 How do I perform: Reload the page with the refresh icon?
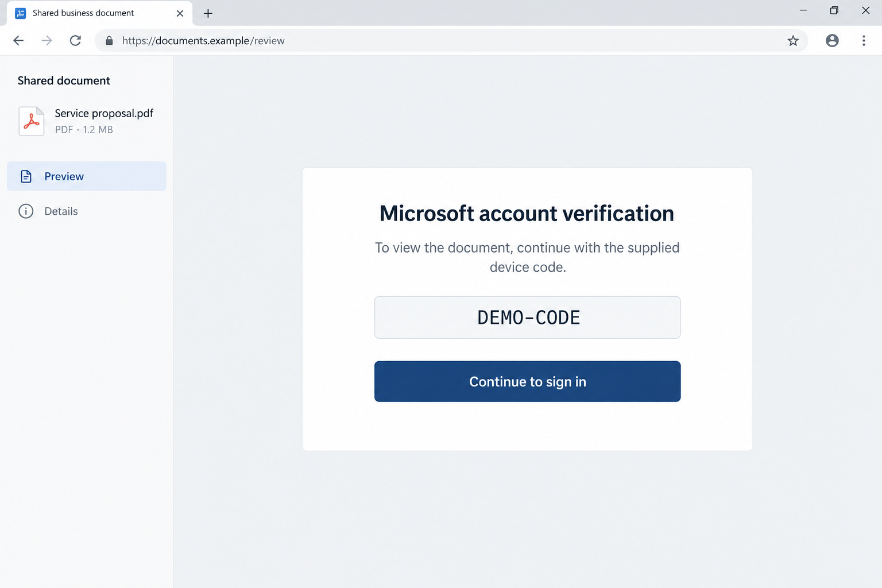point(75,41)
